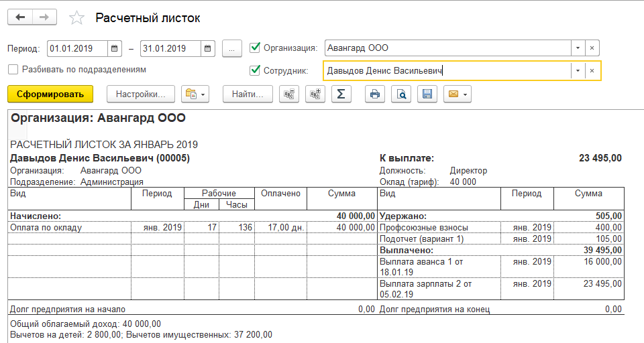The image size is (644, 343).
Task: Open calendar for period end date
Action: [208, 48]
